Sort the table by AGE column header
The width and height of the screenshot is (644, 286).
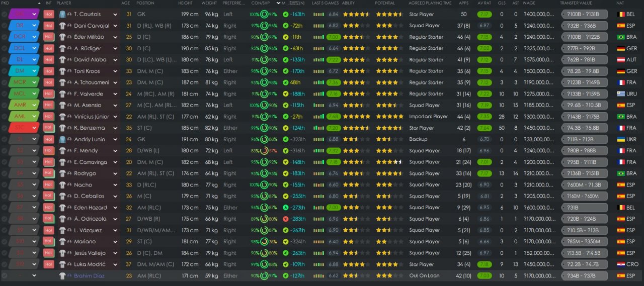(x=126, y=3)
